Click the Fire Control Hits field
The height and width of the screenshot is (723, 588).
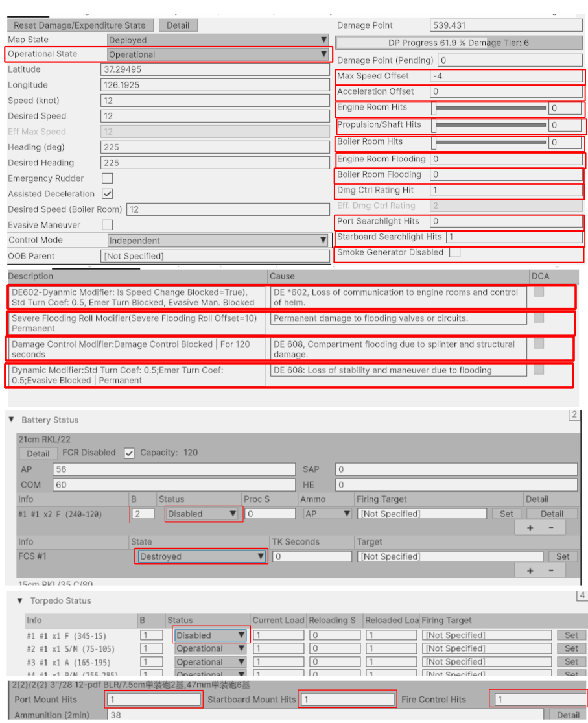(540, 700)
